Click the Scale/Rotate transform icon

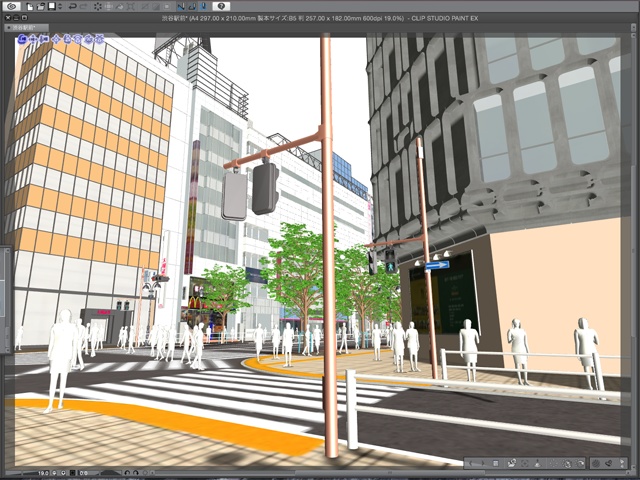pyautogui.click(x=131, y=7)
